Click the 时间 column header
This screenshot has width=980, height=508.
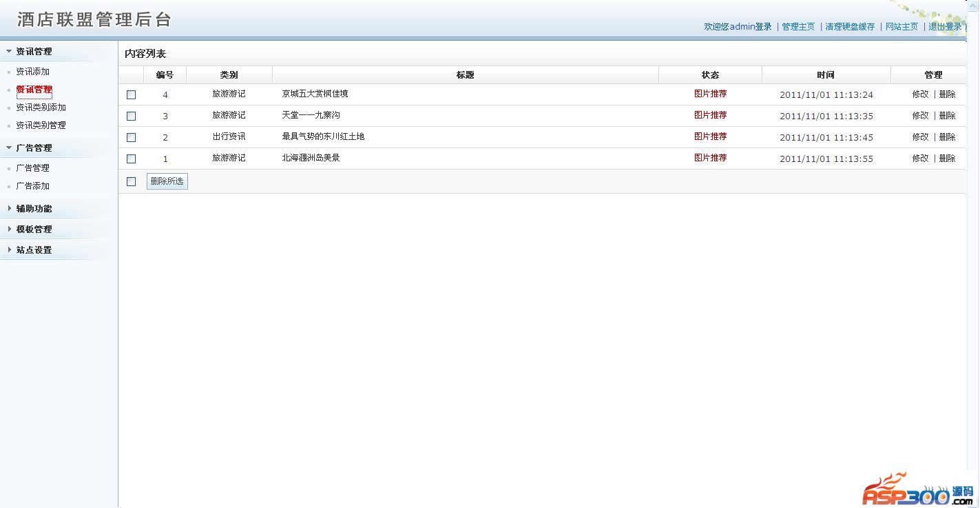(x=826, y=75)
